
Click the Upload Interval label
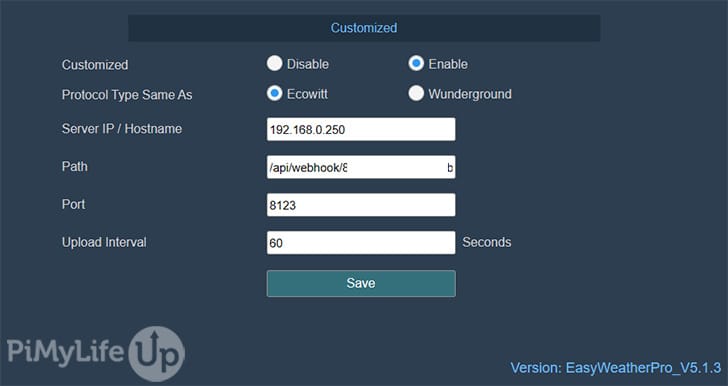pyautogui.click(x=104, y=242)
